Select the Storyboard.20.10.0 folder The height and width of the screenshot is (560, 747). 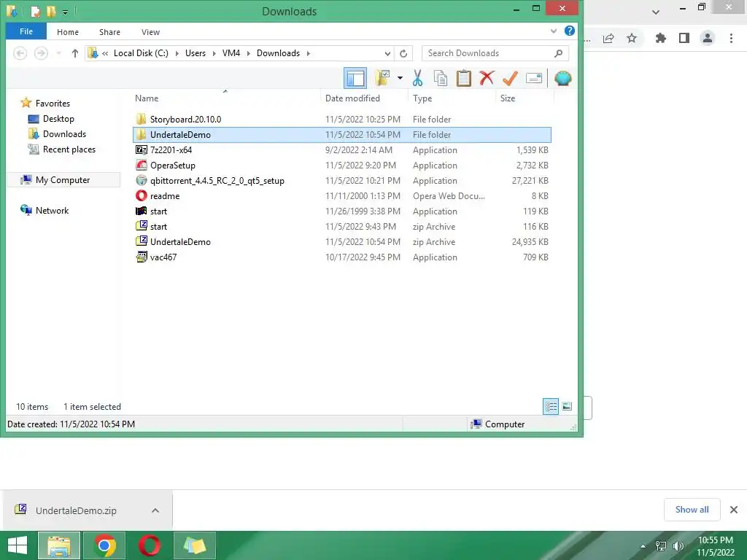[x=341, y=119]
